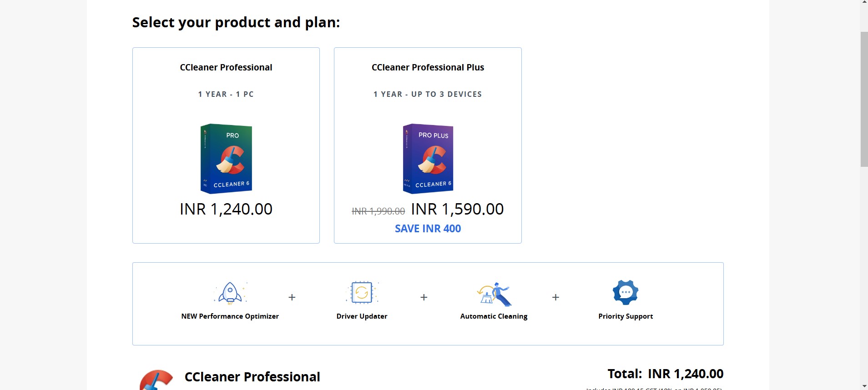Screen dimensions: 868x390
Task: Select the CCleaner Professional Plus plan card
Action: (x=427, y=145)
